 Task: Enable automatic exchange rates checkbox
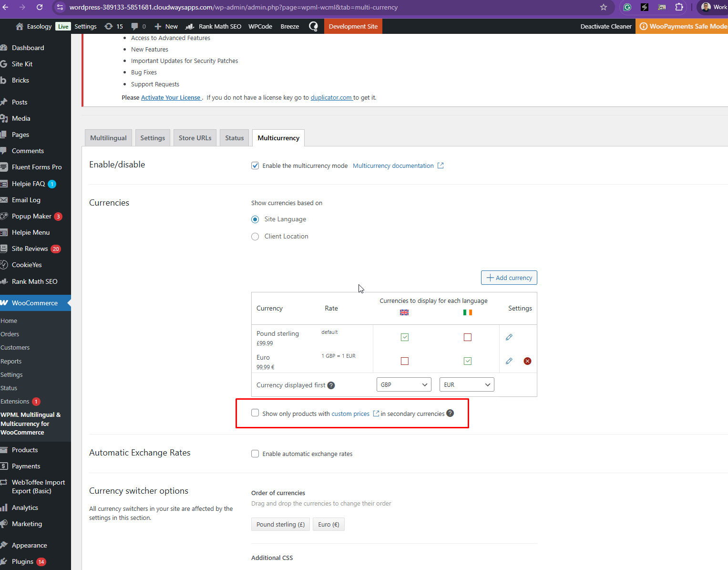(255, 454)
